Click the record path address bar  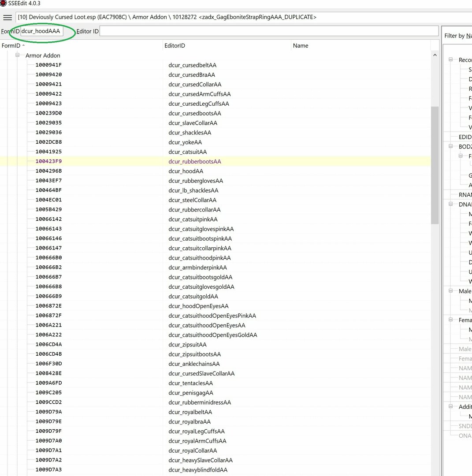point(243,17)
